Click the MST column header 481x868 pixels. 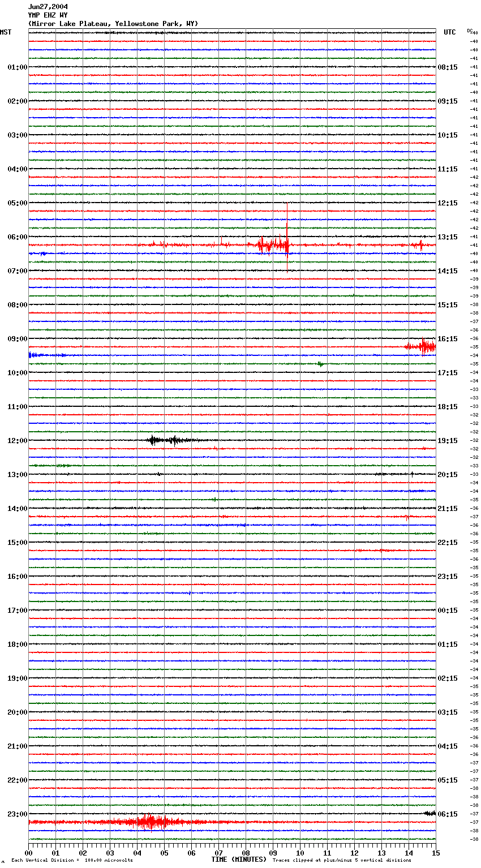pyautogui.click(x=6, y=32)
